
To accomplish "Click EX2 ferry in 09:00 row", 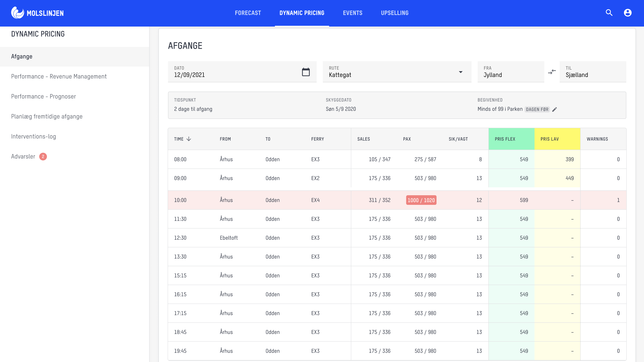I will [x=315, y=178].
